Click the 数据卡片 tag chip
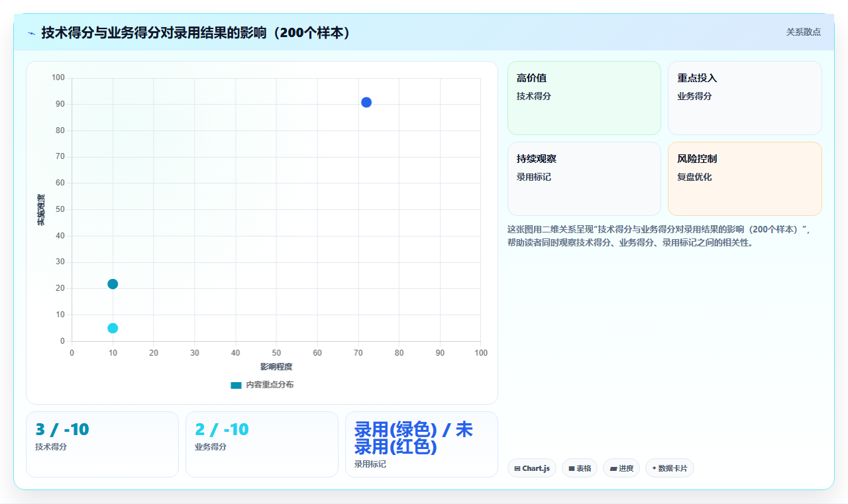The width and height of the screenshot is (848, 504). pos(669,468)
